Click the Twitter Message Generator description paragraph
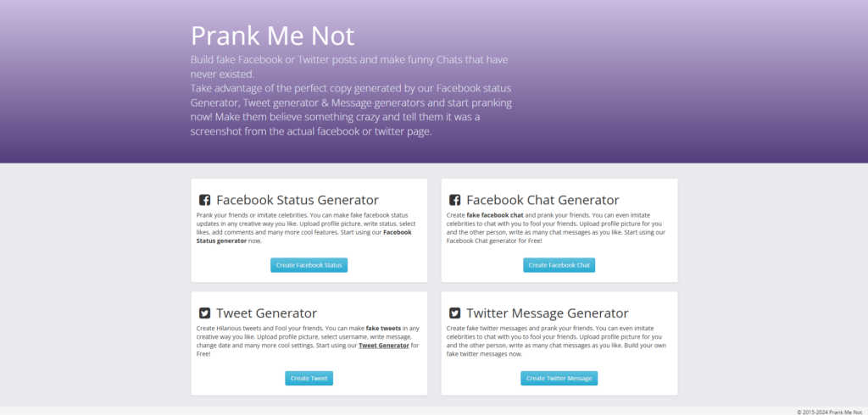This screenshot has height=415, width=868. click(x=556, y=340)
